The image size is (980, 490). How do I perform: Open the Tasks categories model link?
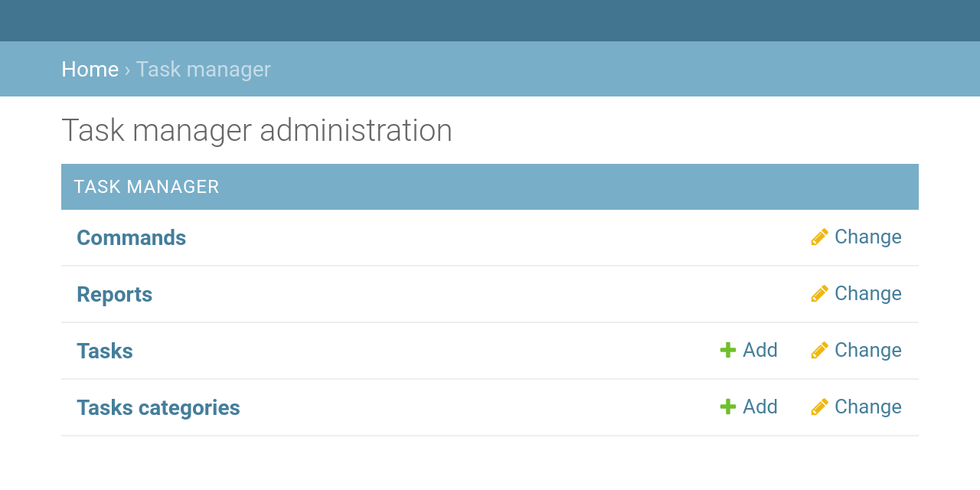click(x=158, y=408)
